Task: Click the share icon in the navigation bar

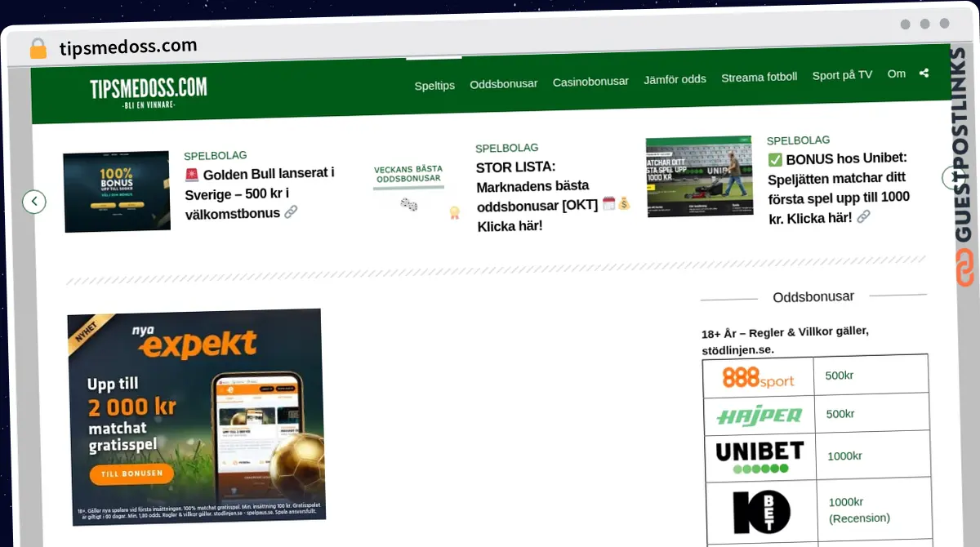Action: click(x=924, y=73)
